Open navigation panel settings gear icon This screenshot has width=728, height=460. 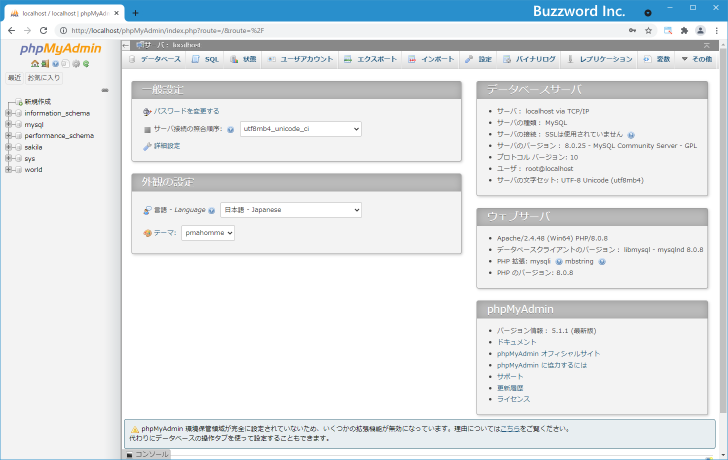click(76, 64)
